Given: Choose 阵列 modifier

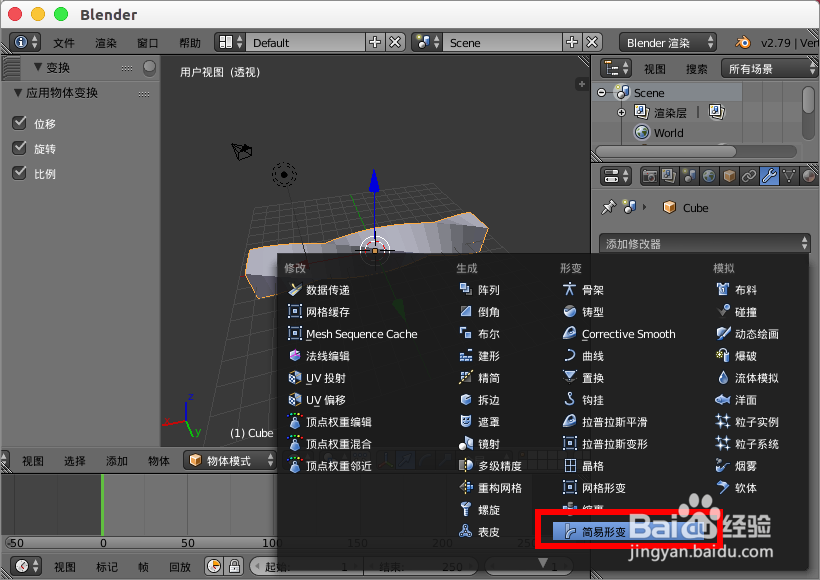Looking at the screenshot, I should 480,290.
